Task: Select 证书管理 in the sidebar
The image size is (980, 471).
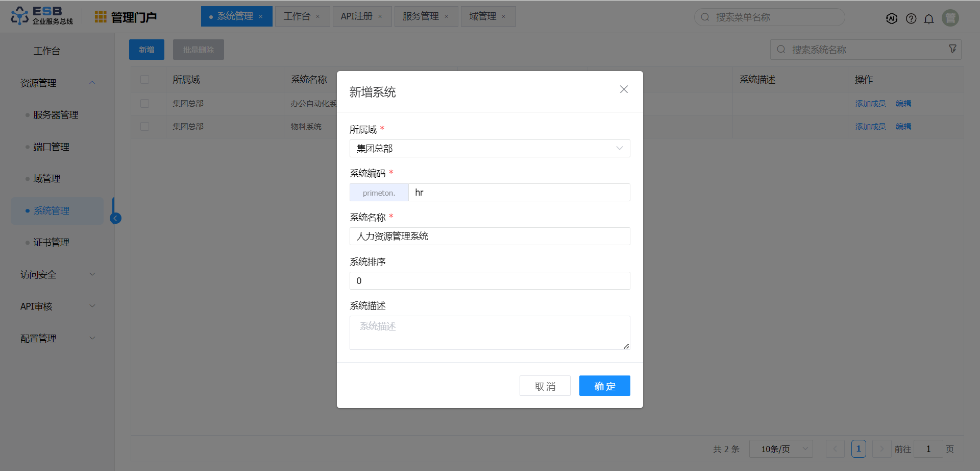Action: pos(51,243)
